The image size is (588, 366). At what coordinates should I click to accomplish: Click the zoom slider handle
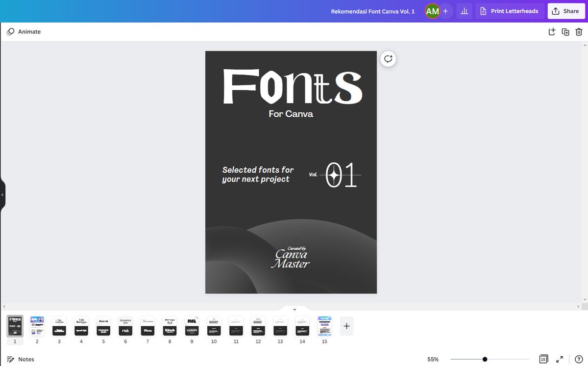click(485, 359)
